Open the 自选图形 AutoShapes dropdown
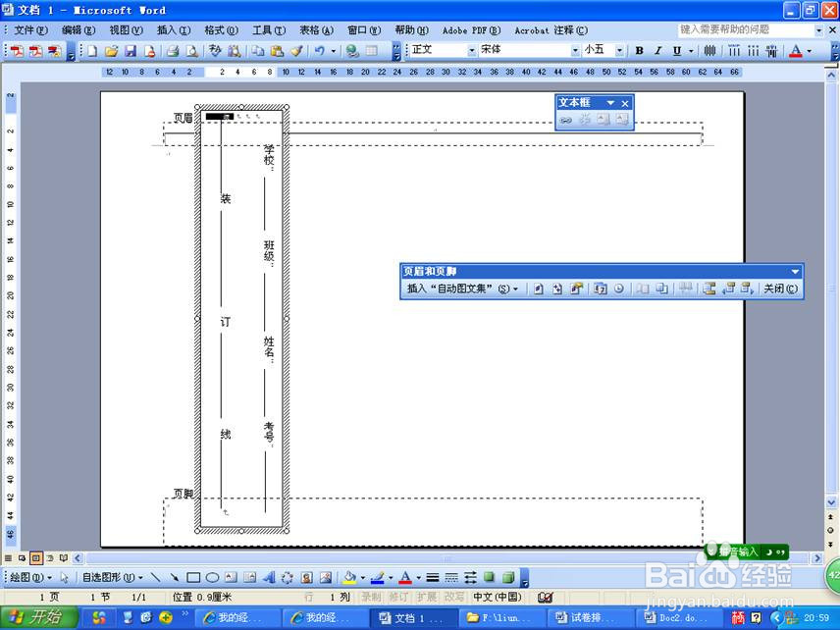The width and height of the screenshot is (840, 630). (113, 577)
